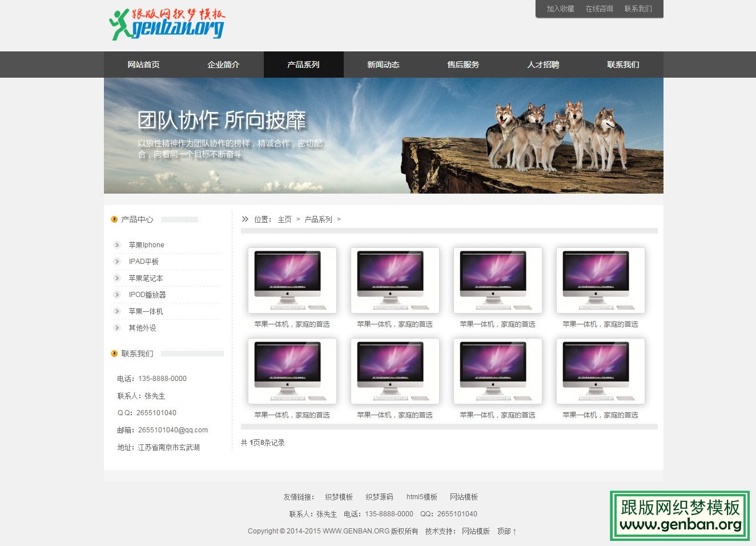Image resolution: width=756 pixels, height=546 pixels.
Task: Open the 人才招聘 navigation item
Action: tap(543, 65)
